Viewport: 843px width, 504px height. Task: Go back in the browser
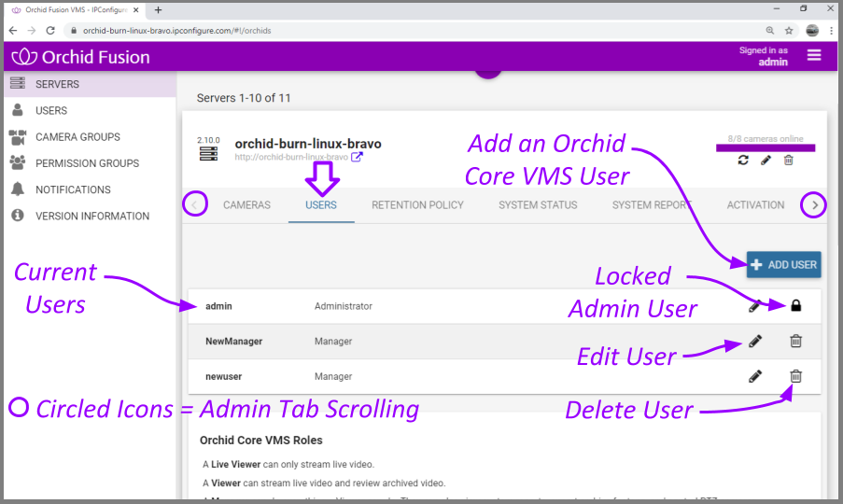point(13,31)
